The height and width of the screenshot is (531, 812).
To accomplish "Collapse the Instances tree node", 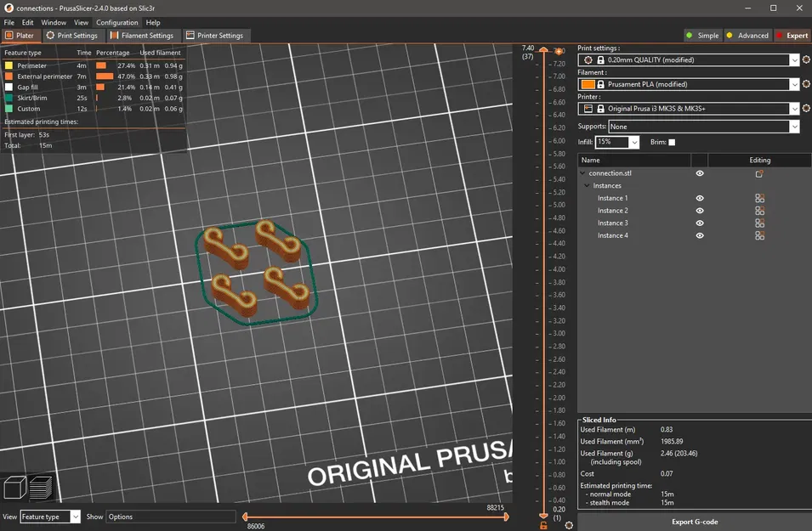I will pyautogui.click(x=587, y=186).
